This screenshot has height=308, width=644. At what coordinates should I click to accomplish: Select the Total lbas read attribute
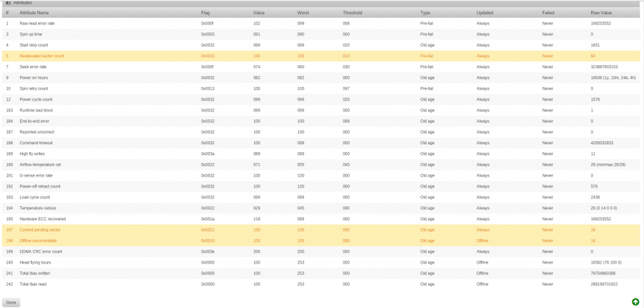[x=33, y=284]
